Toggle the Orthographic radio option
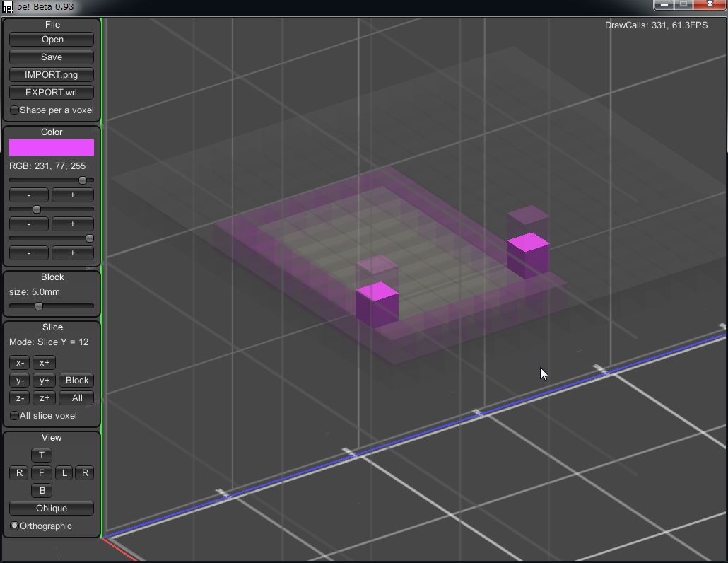 15,526
